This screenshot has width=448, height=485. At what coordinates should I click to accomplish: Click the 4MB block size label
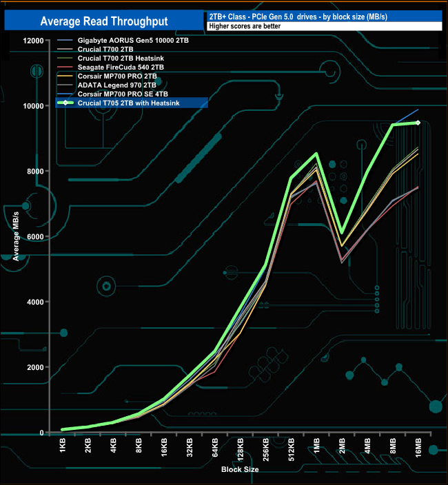point(367,446)
